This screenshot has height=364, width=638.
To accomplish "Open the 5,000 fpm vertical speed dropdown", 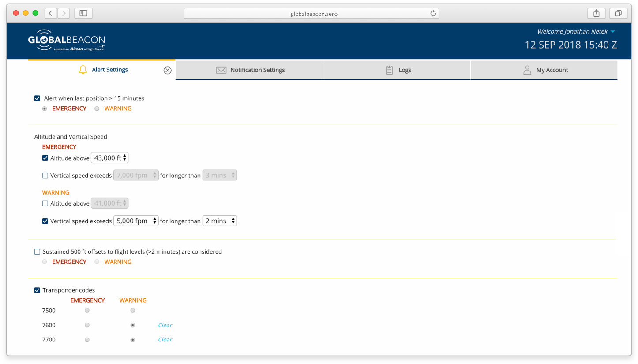I will [136, 221].
